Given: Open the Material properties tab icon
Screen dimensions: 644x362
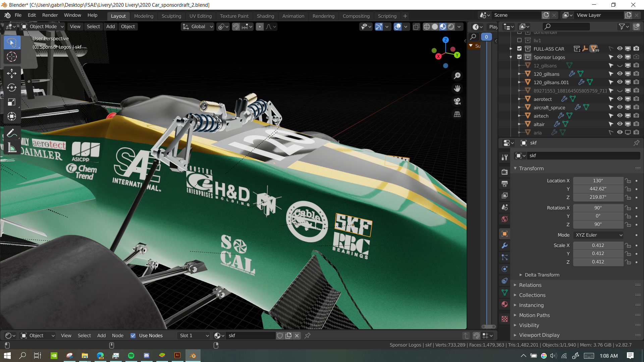Looking at the screenshot, I should (504, 304).
